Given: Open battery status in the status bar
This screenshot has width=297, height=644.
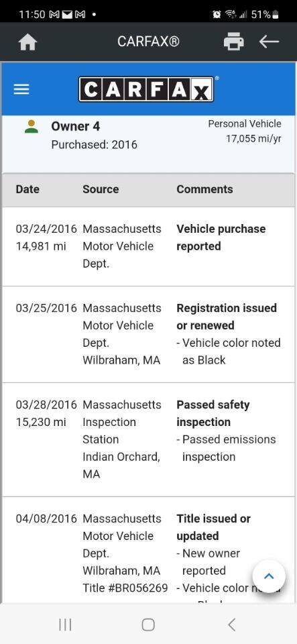Looking at the screenshot, I should [265, 14].
